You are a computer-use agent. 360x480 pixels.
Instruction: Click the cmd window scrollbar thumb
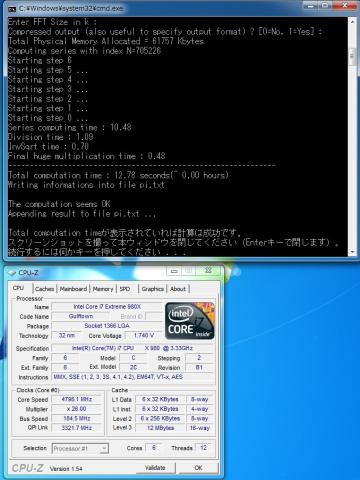tap(352, 57)
